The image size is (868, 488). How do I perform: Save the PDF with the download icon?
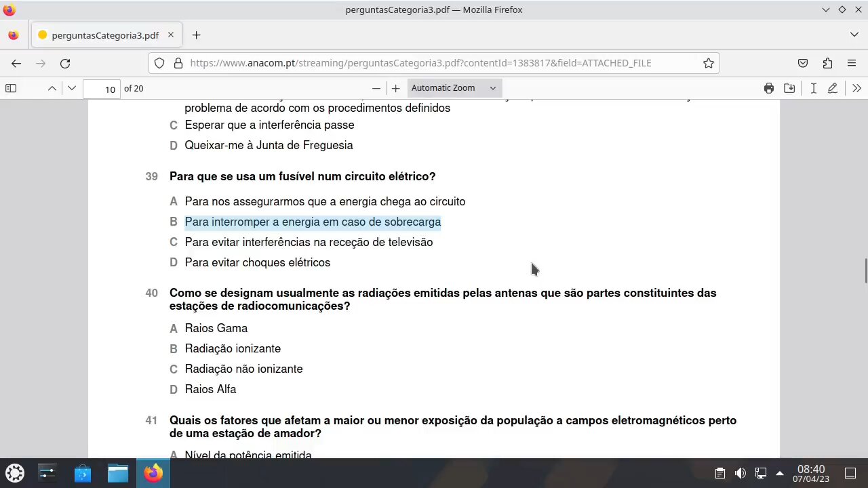pos(789,88)
